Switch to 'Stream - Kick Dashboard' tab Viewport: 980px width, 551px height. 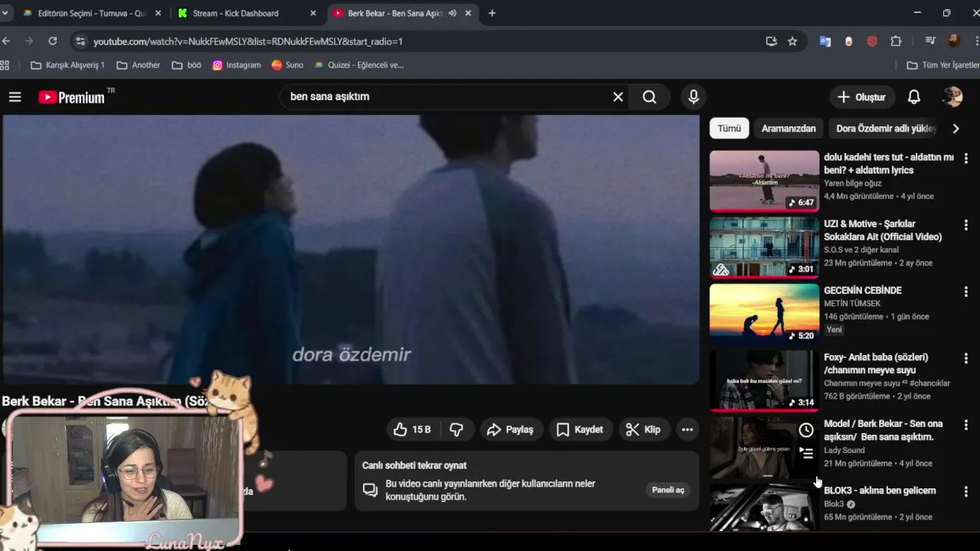(237, 13)
